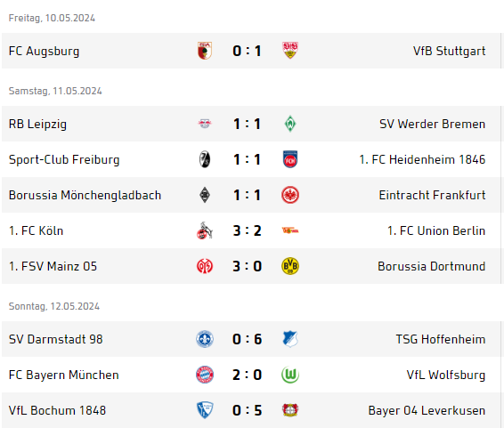The width and height of the screenshot is (504, 436).
Task: Select the VfL Wolfsburg green logo
Action: pos(290,375)
